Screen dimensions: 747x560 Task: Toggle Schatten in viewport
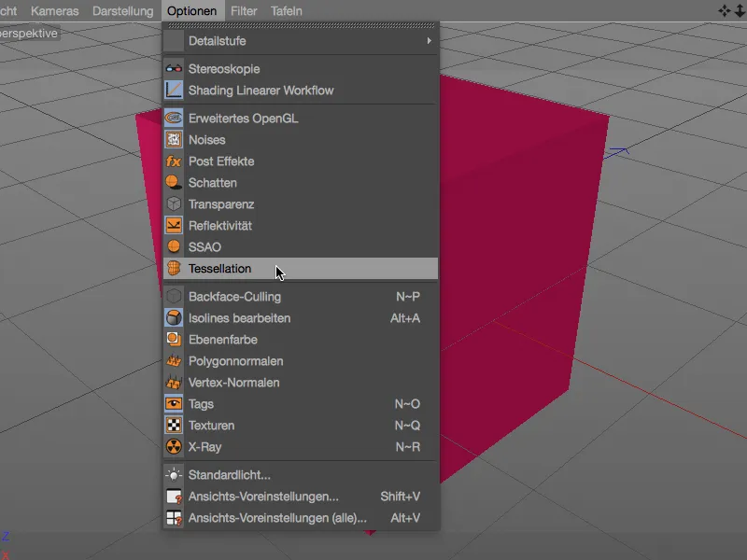click(300, 182)
